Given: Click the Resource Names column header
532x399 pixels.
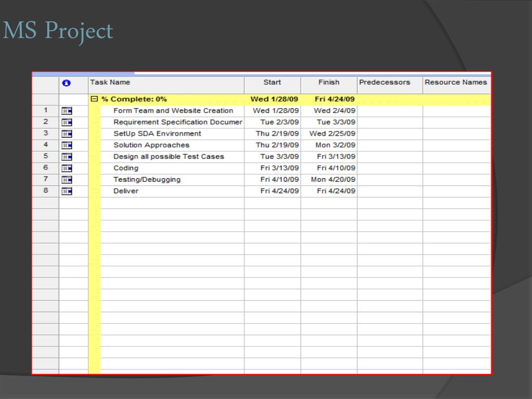Looking at the screenshot, I should pos(457,85).
